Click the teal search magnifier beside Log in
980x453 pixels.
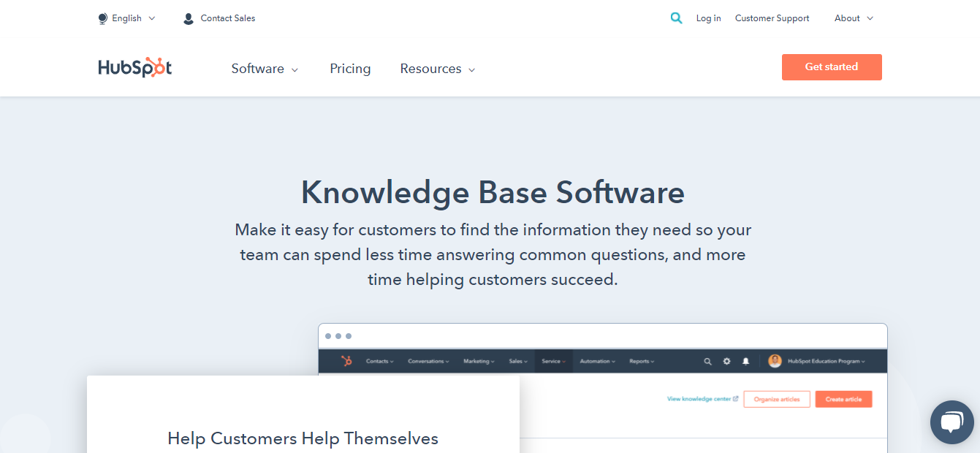[x=677, y=18]
